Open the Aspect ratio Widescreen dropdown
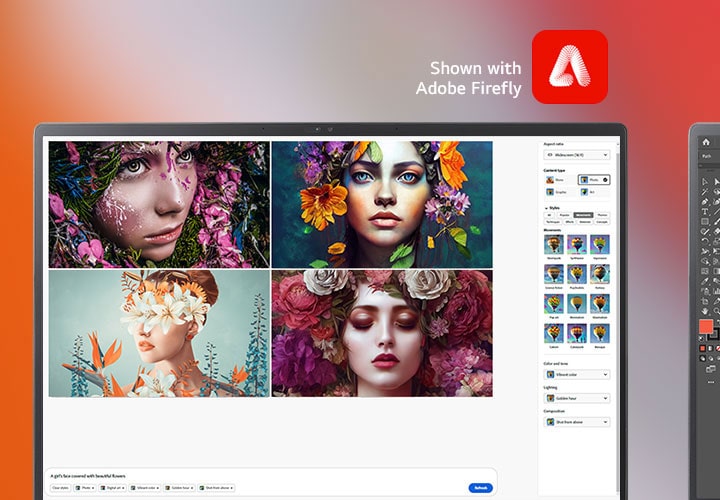The height and width of the screenshot is (500, 720). pyautogui.click(x=577, y=155)
